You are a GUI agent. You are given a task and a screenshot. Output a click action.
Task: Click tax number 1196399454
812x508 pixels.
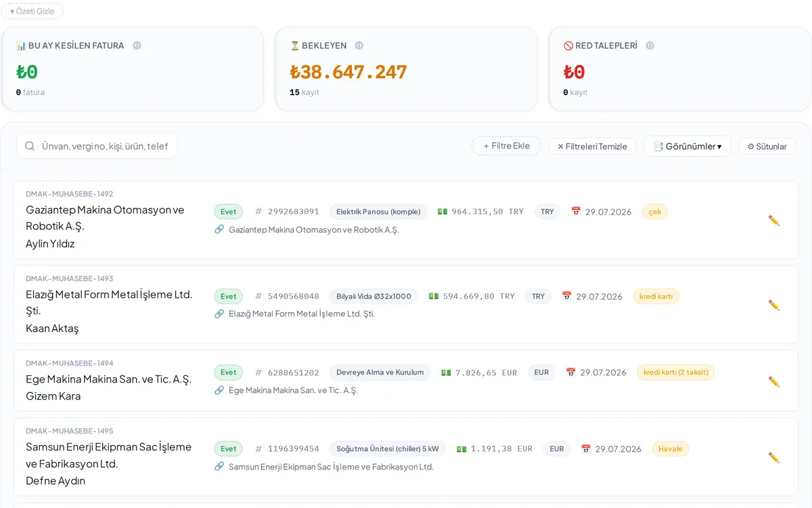[294, 448]
